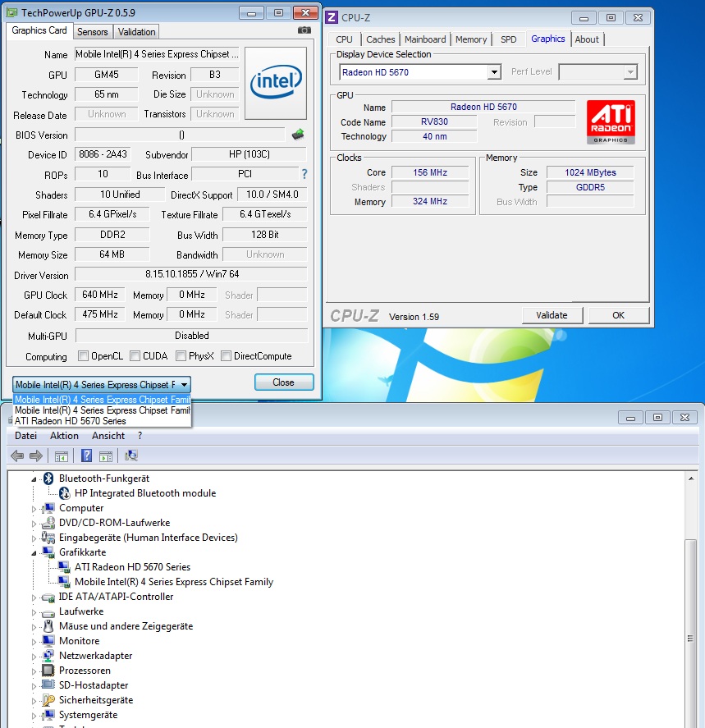This screenshot has height=728, width=705.
Task: Open the About tab in CPU-Z
Action: coord(587,39)
